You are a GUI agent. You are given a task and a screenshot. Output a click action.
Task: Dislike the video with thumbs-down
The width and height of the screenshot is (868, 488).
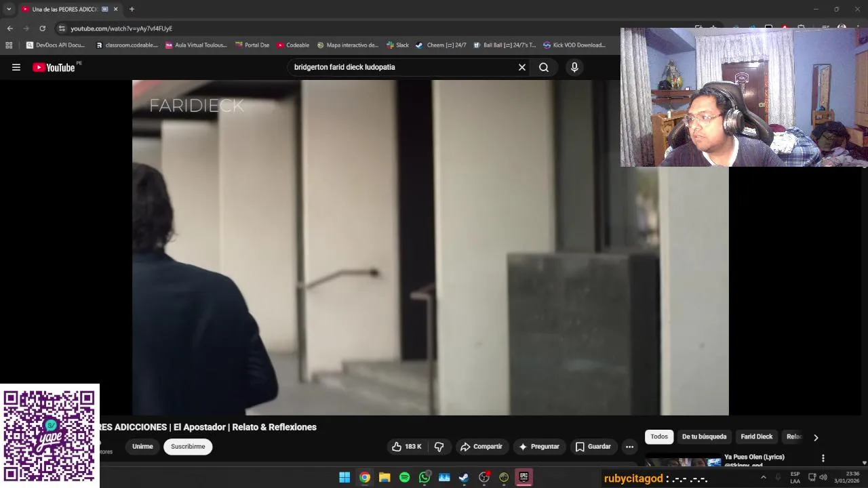click(x=439, y=447)
